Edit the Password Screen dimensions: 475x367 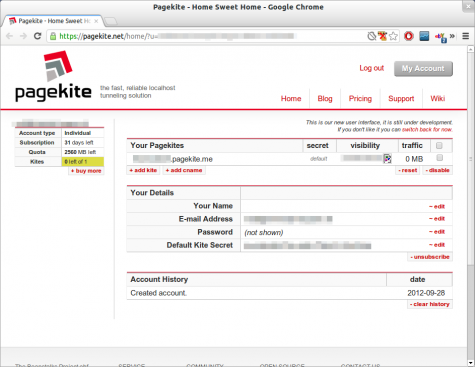437,232
